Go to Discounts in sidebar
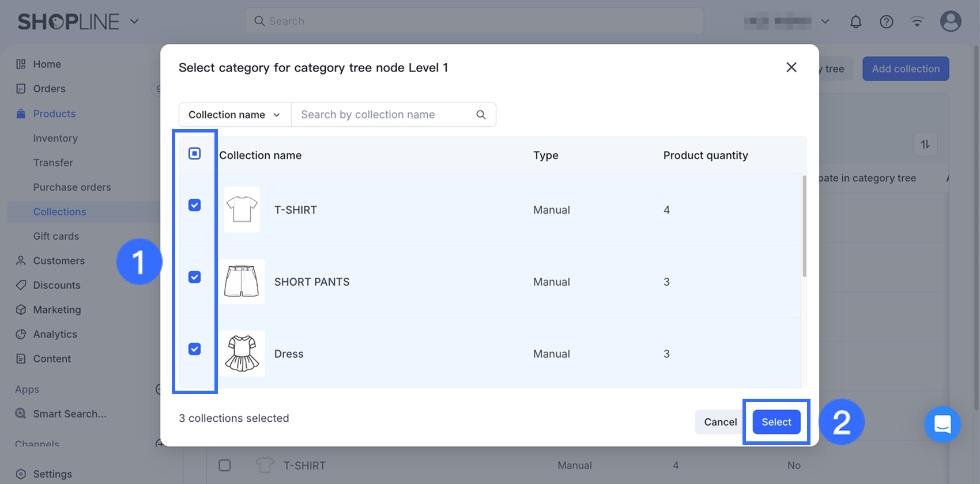The width and height of the screenshot is (980, 484). pyautogui.click(x=56, y=285)
